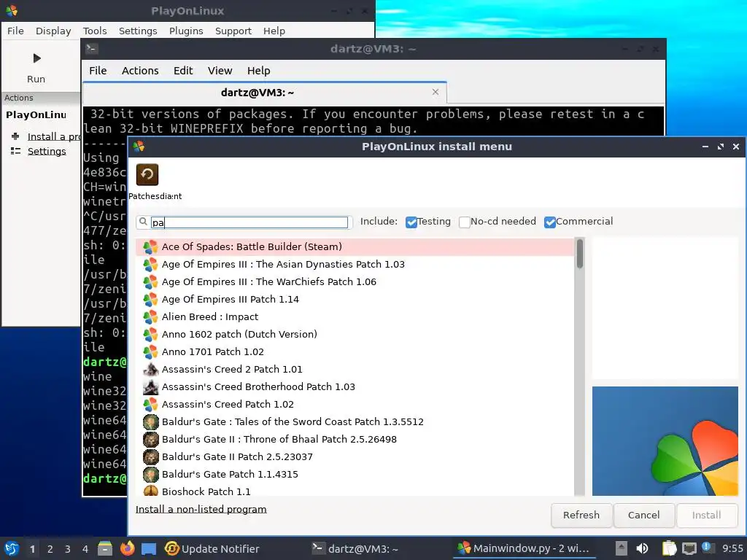Click the Refresh button
Screen dimensions: 747x560
(x=581, y=516)
